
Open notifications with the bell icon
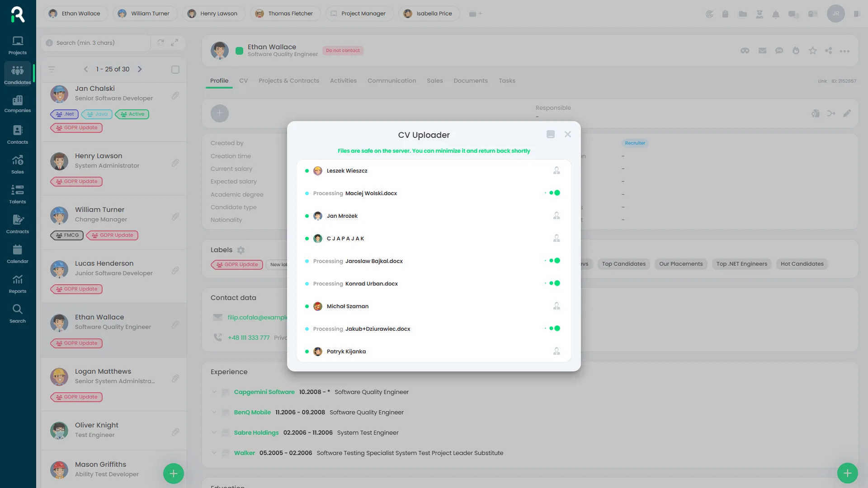pos(776,14)
